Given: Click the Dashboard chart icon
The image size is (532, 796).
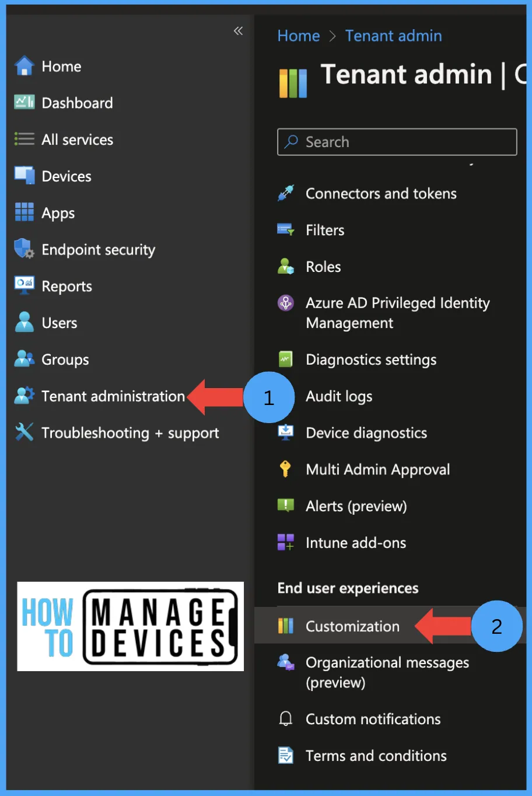Looking at the screenshot, I should 24,102.
